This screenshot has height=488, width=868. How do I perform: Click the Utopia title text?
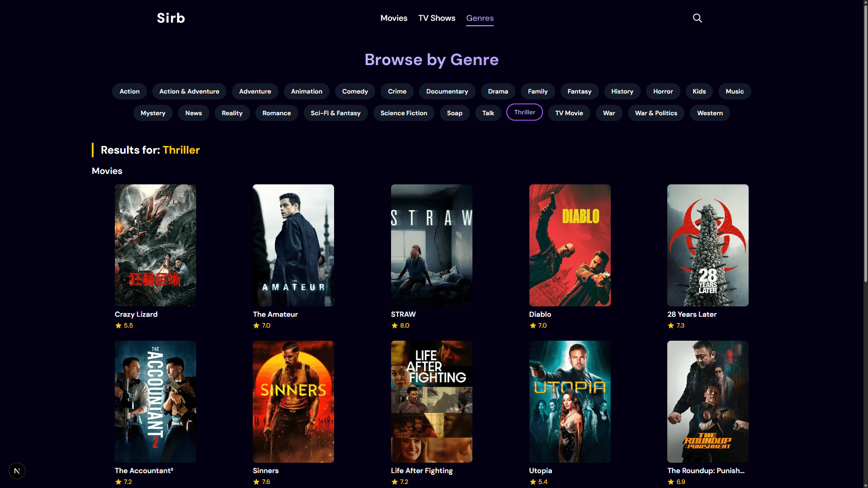(x=541, y=471)
